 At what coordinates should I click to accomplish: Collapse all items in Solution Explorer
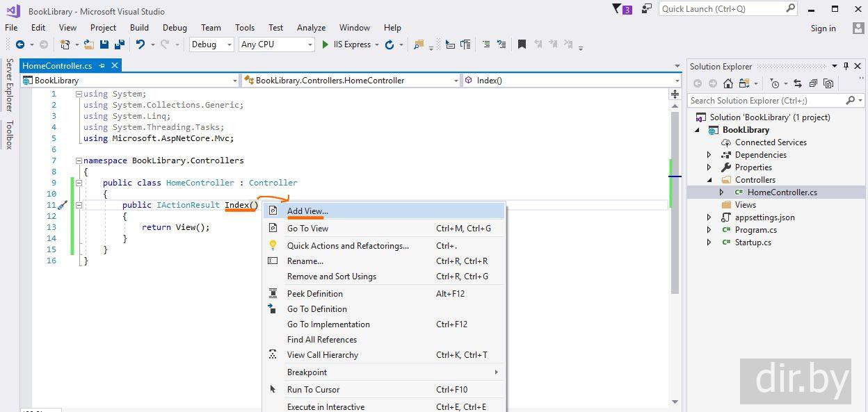point(813,83)
